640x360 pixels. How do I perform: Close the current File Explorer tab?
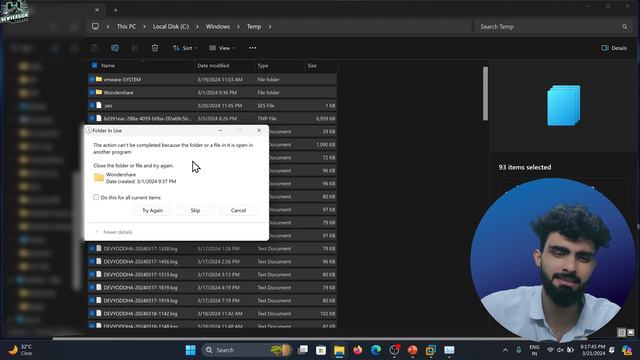click(97, 10)
